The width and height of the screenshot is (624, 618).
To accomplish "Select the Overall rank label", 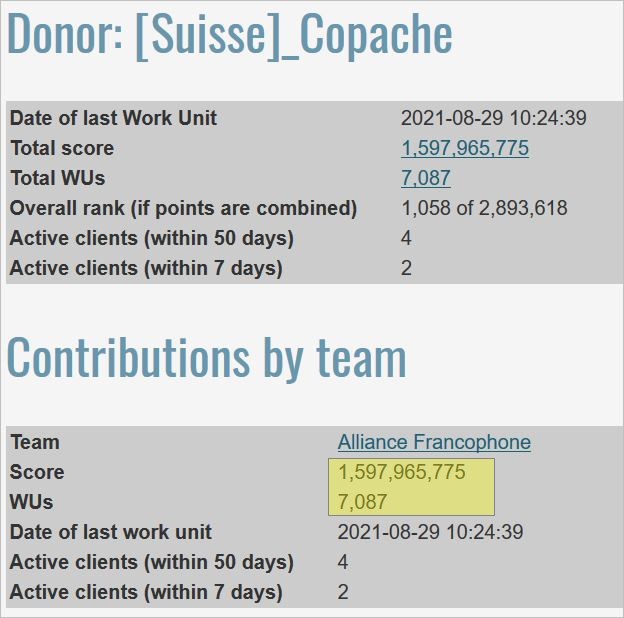I will (x=183, y=208).
